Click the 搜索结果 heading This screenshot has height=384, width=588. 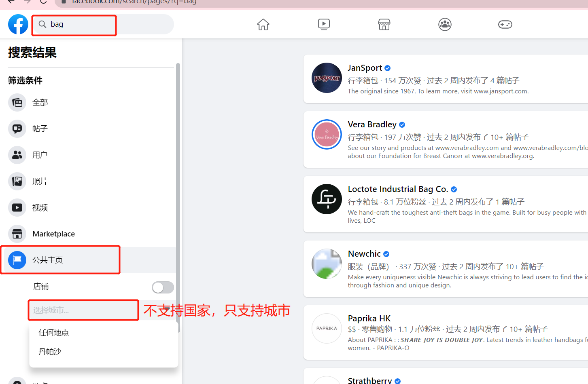pyautogui.click(x=32, y=53)
